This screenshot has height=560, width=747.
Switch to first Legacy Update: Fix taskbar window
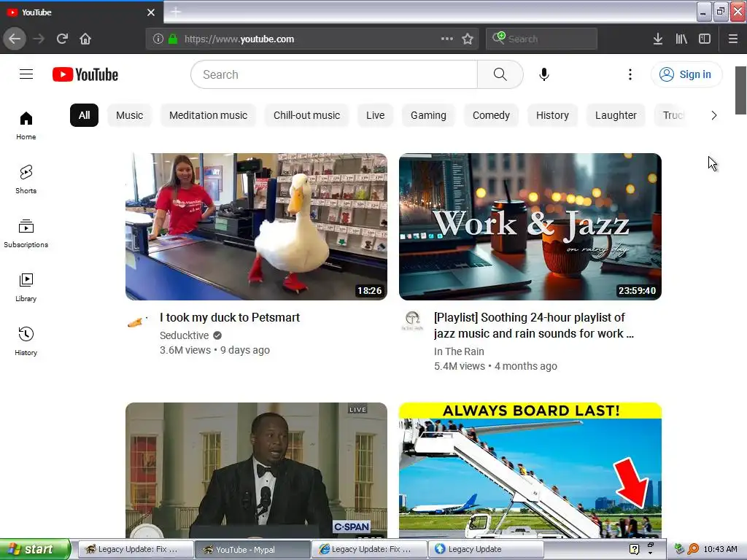click(136, 549)
